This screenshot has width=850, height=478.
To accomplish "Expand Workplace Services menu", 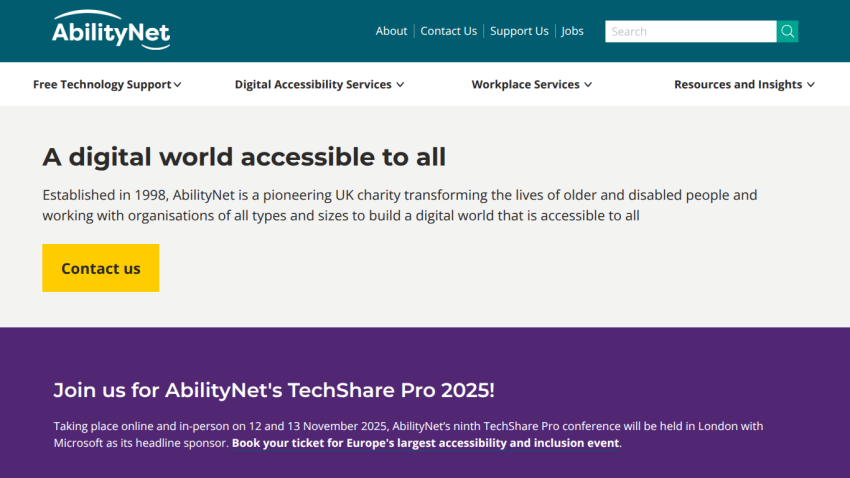I will 531,85.
